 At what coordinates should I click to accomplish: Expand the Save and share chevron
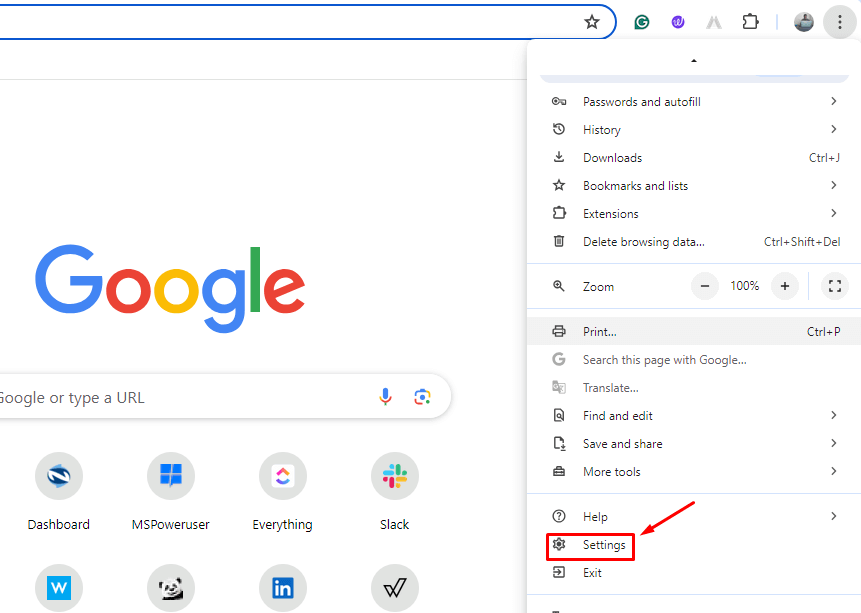[834, 443]
